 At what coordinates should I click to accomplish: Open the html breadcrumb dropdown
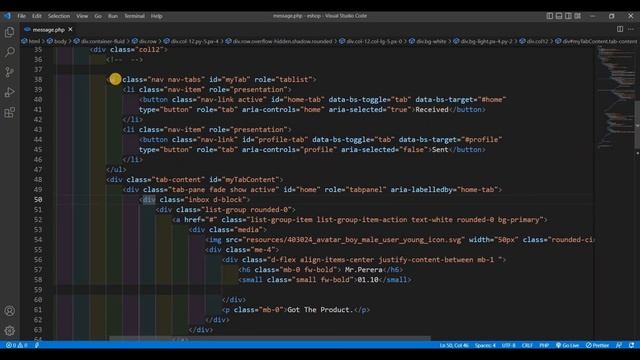coord(31,41)
